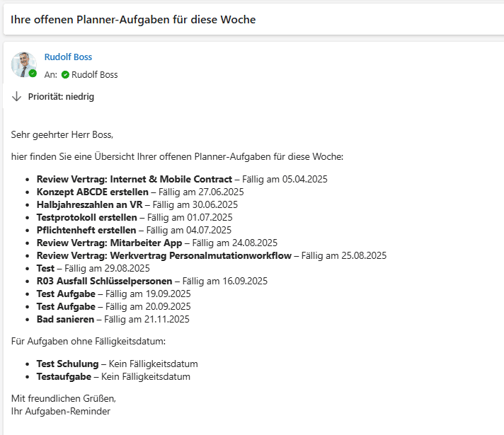This screenshot has height=435, width=504.
Task: Click the "Ihr Aufgaben-Reminder" signature
Action: 61,411
